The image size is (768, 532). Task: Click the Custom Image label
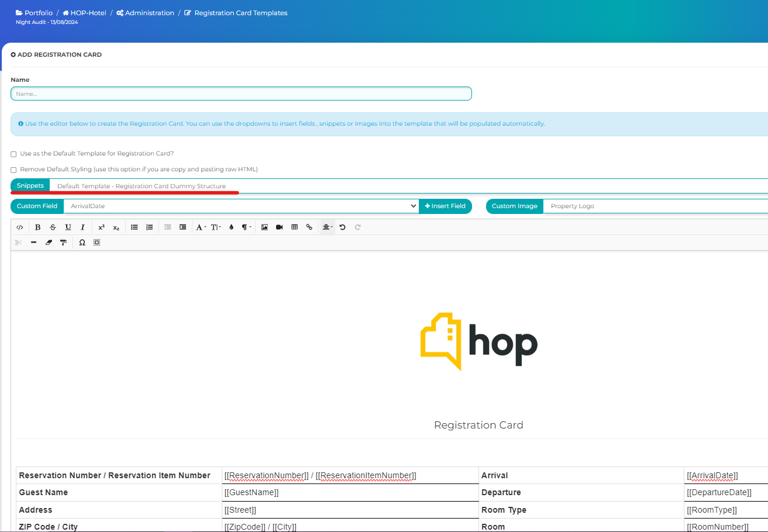click(515, 206)
